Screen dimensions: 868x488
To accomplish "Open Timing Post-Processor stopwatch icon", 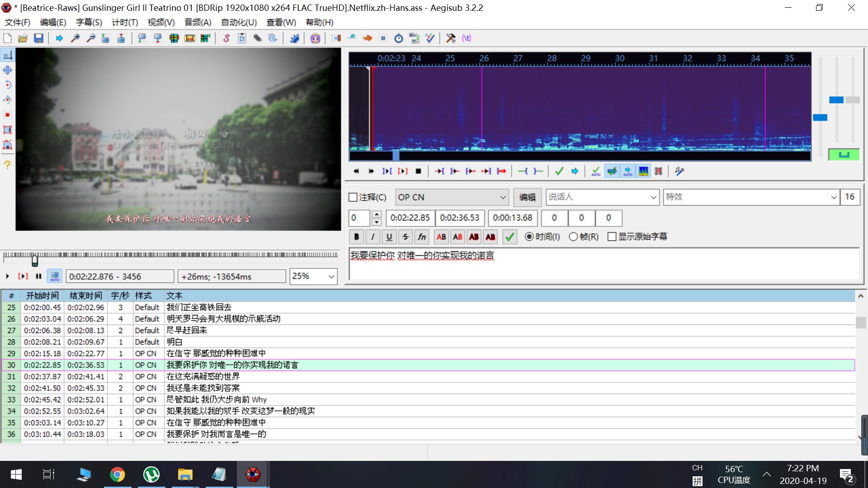I will click(x=398, y=38).
